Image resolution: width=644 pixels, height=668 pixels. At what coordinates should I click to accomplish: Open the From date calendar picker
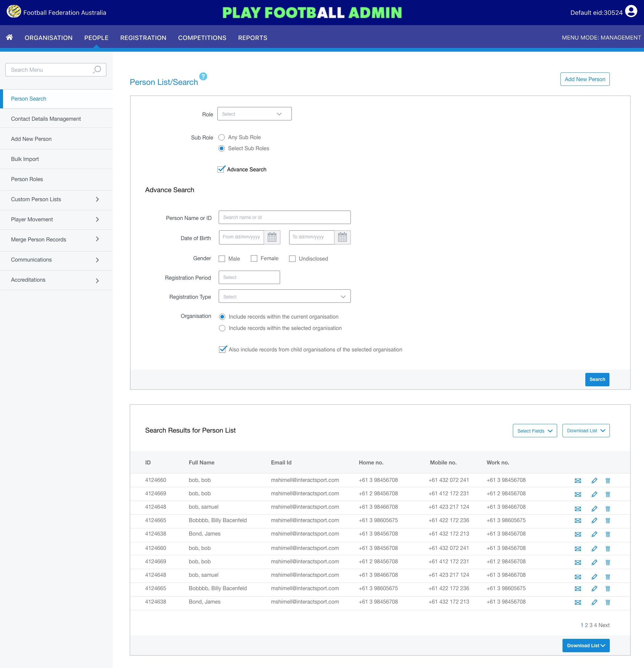(x=272, y=237)
